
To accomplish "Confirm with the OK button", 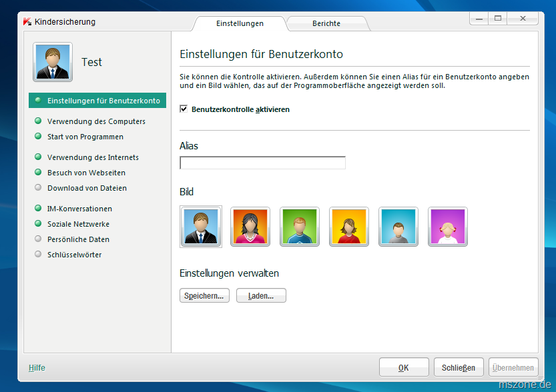I will point(404,367).
